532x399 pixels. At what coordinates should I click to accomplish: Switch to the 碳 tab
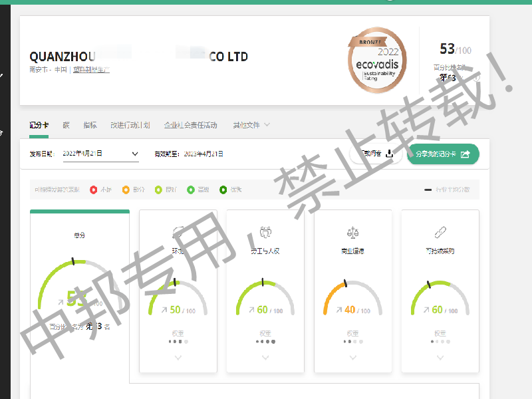click(66, 125)
